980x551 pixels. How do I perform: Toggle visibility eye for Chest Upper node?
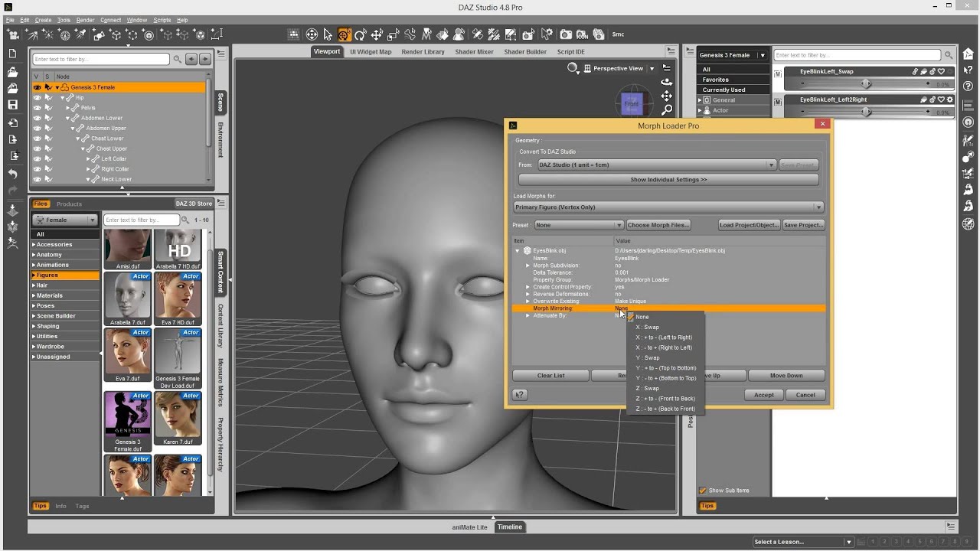37,148
